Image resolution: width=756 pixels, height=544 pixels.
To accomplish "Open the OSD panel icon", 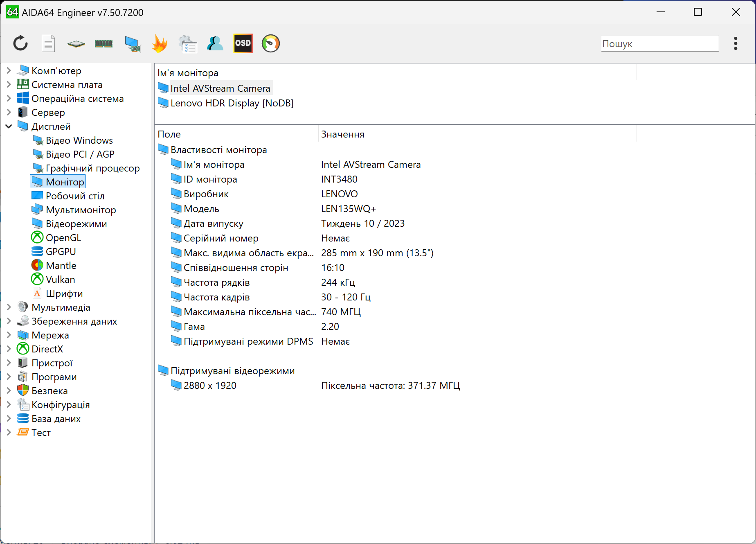I will tap(243, 43).
